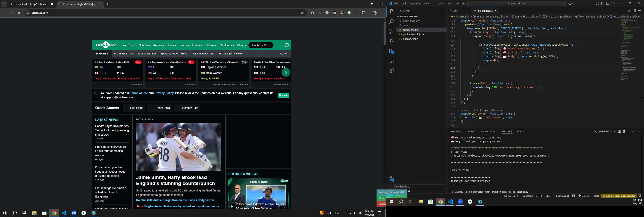Open the Search view in VS Code activity bar
Viewport: 644px width, 217px height.
point(391,22)
